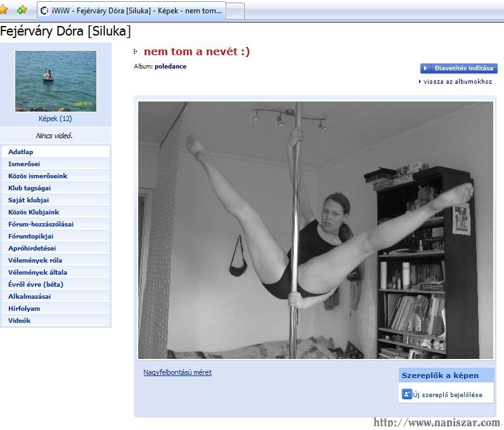Click Új szereplő bejelölése link
The width and height of the screenshot is (504, 430).
coord(448,394)
